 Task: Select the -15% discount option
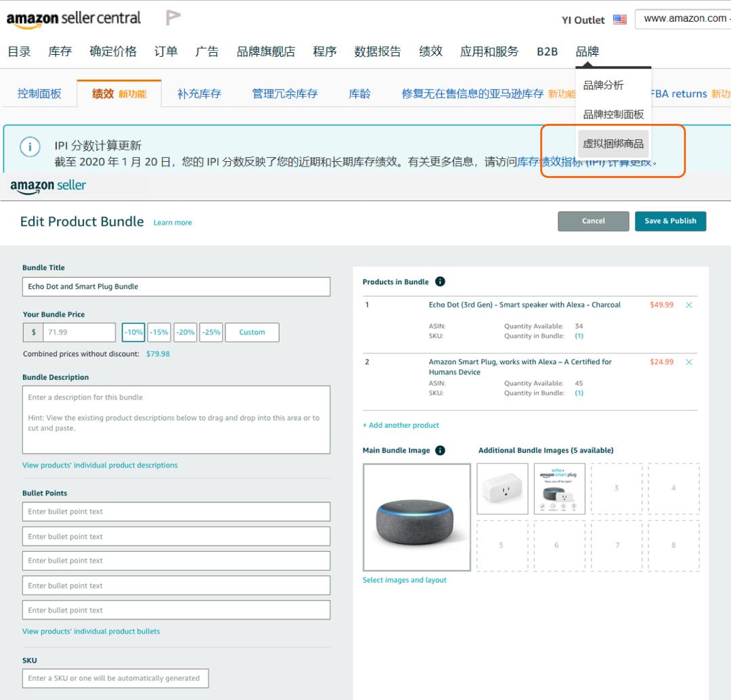[159, 332]
